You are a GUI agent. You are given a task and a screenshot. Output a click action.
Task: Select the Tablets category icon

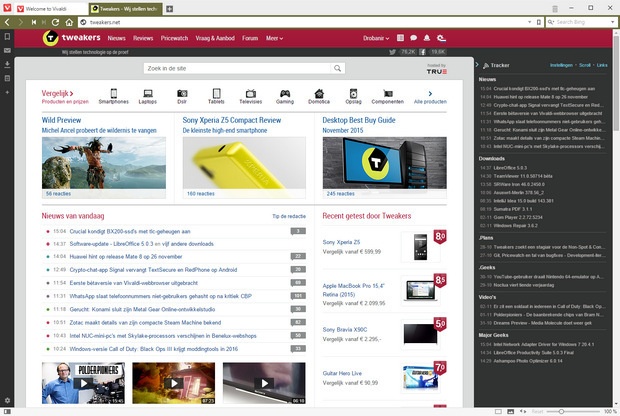click(x=216, y=93)
